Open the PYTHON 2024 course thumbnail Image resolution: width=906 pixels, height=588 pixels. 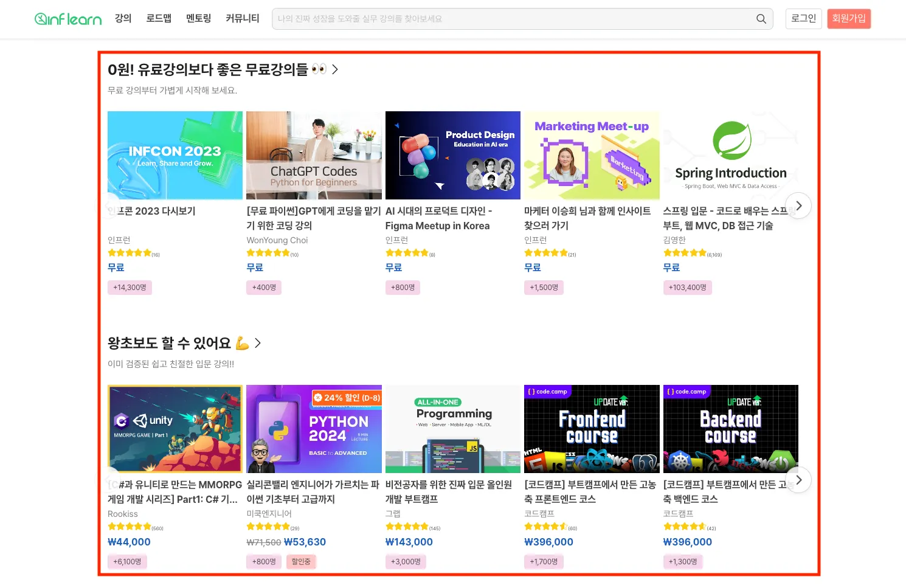314,429
